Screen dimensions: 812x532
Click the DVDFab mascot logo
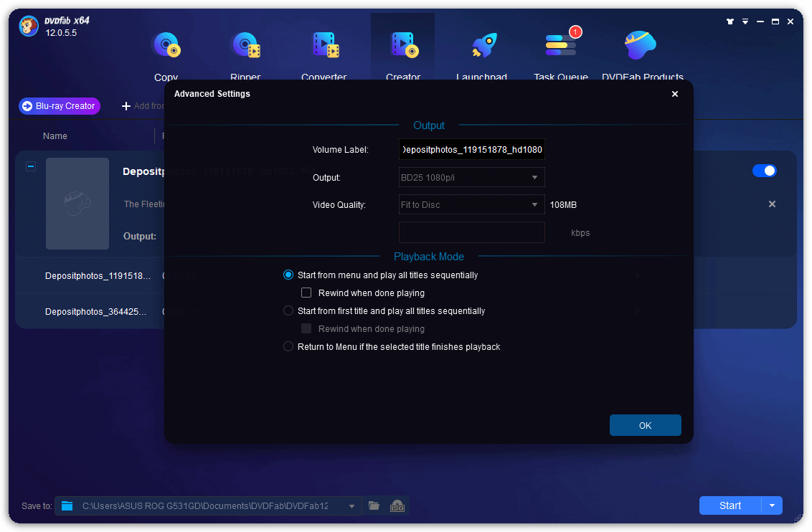pos(29,26)
